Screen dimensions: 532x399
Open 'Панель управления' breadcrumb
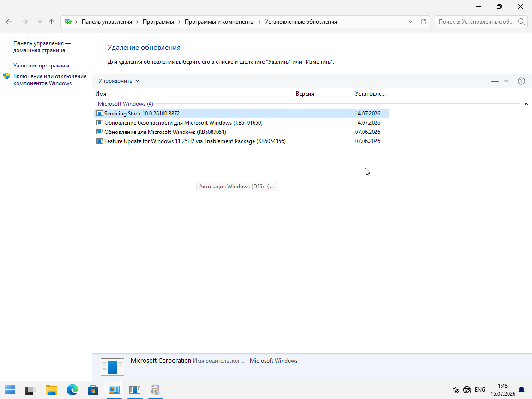tap(107, 22)
